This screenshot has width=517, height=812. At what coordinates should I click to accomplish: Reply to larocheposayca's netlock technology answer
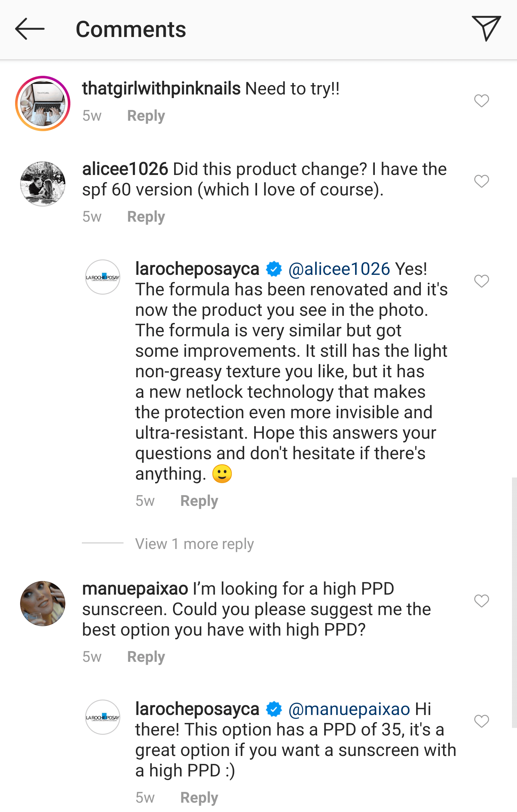coord(199,501)
